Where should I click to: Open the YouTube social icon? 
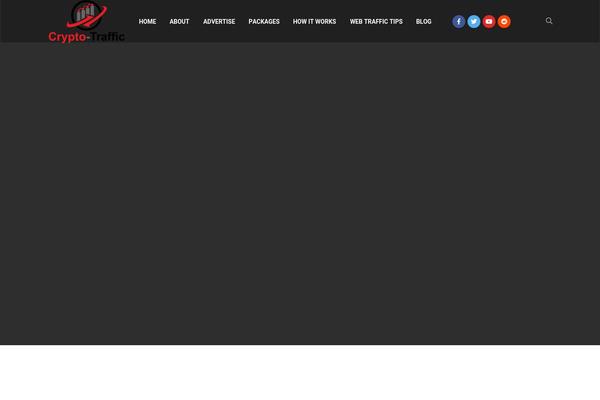489,21
